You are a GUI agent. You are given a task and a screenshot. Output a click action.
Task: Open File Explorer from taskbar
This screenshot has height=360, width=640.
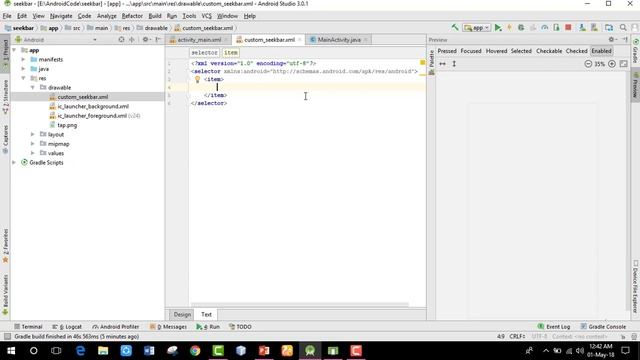point(103,350)
